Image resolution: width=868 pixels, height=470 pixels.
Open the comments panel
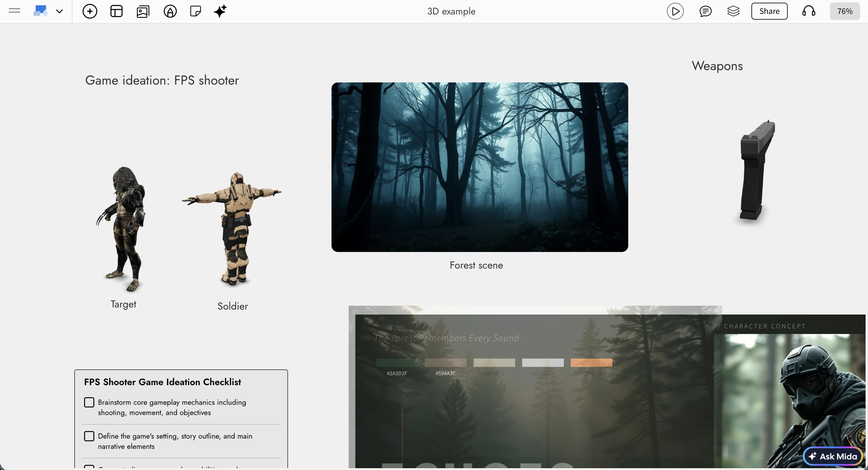coord(706,11)
